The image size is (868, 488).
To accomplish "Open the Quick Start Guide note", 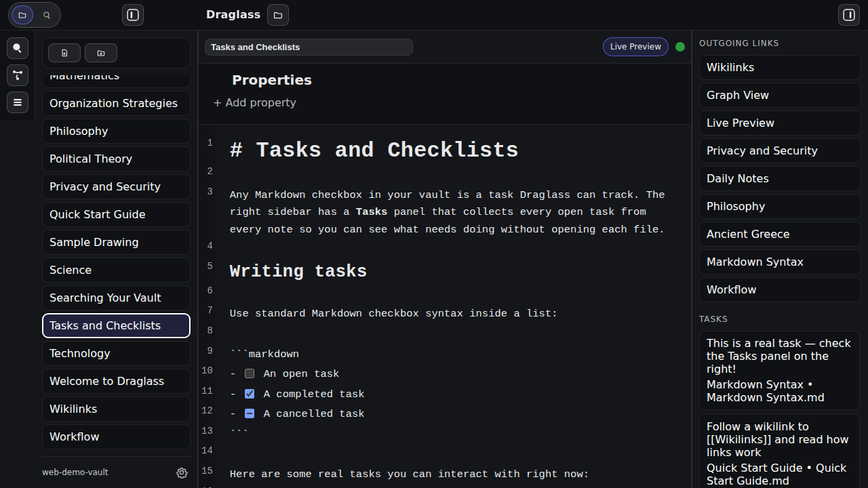I will (116, 215).
